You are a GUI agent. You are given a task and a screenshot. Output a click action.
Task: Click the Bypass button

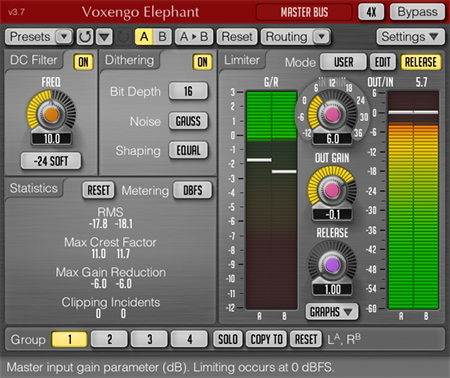click(x=417, y=12)
